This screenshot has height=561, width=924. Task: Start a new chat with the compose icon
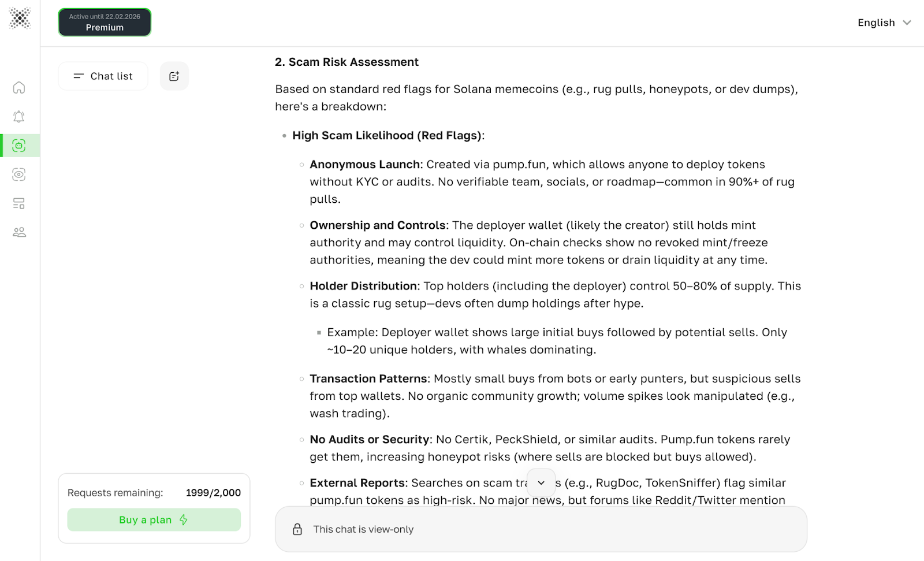coord(174,76)
